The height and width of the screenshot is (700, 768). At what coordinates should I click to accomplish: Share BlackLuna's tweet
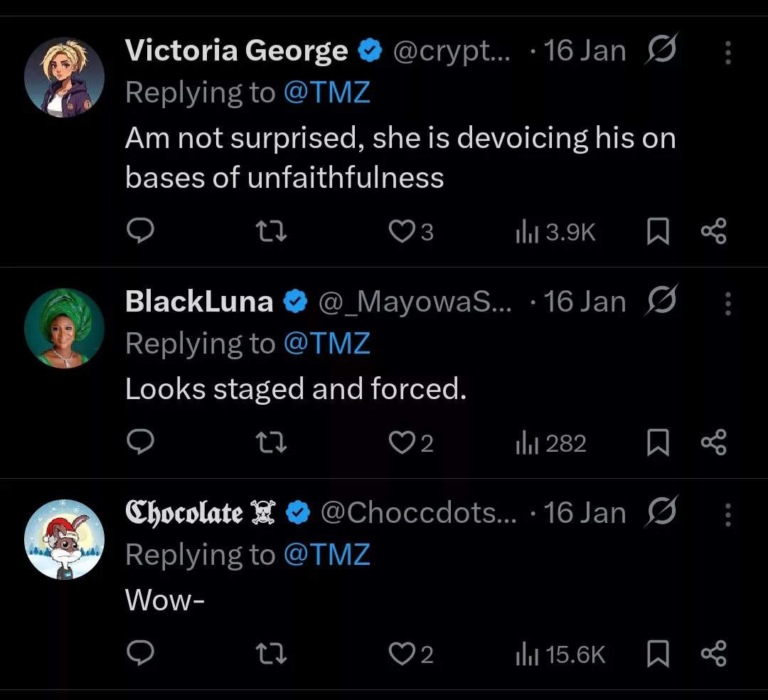tap(713, 442)
